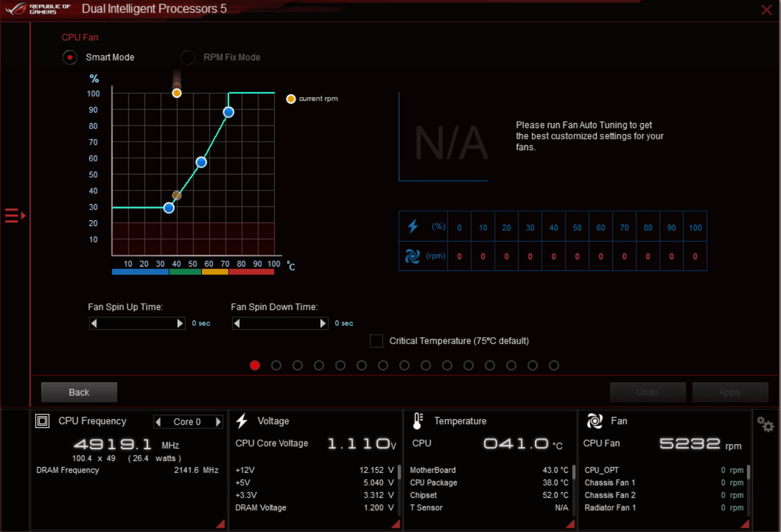The height and width of the screenshot is (532, 781).
Task: Decrease Fan Spin Up Time with left arrow
Action: (x=94, y=323)
